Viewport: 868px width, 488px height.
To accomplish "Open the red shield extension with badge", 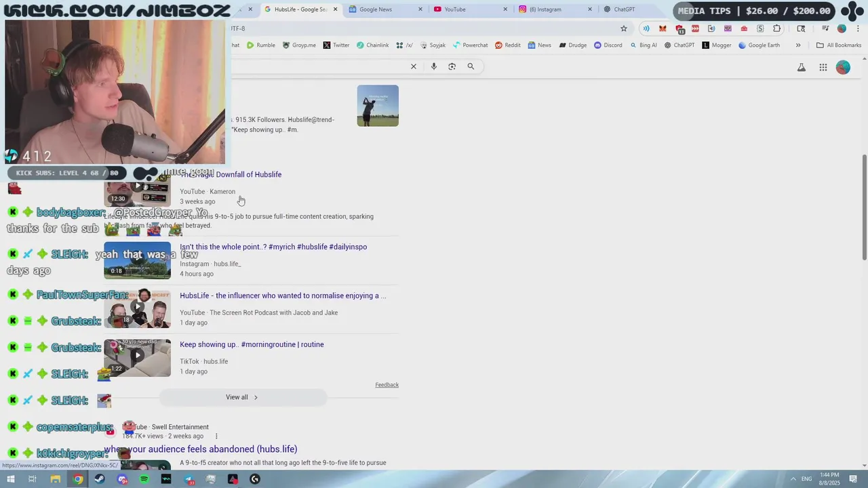I will (679, 29).
